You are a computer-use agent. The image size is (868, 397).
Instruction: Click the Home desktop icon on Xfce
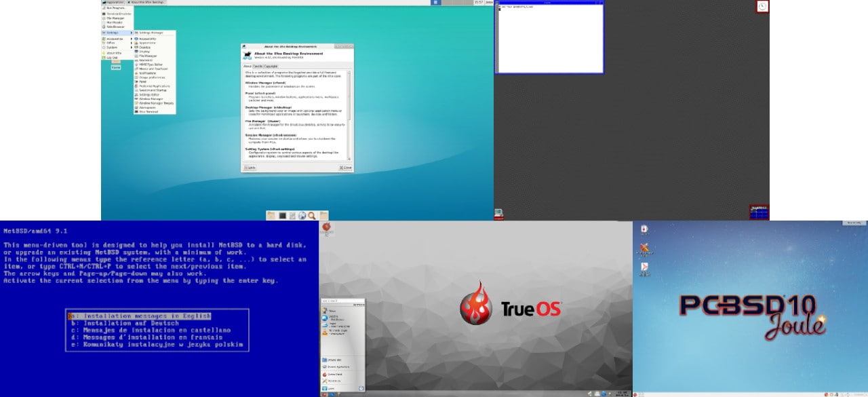coord(116,65)
